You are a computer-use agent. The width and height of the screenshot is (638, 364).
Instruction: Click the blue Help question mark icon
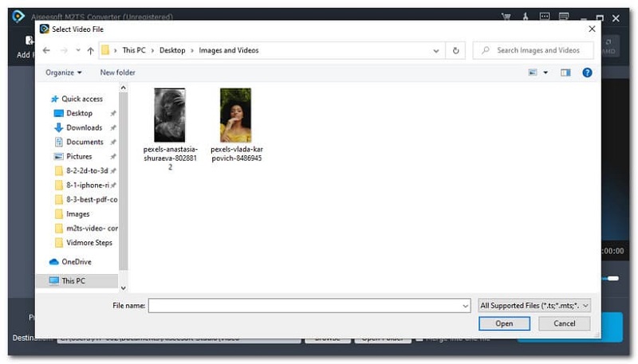tap(587, 72)
